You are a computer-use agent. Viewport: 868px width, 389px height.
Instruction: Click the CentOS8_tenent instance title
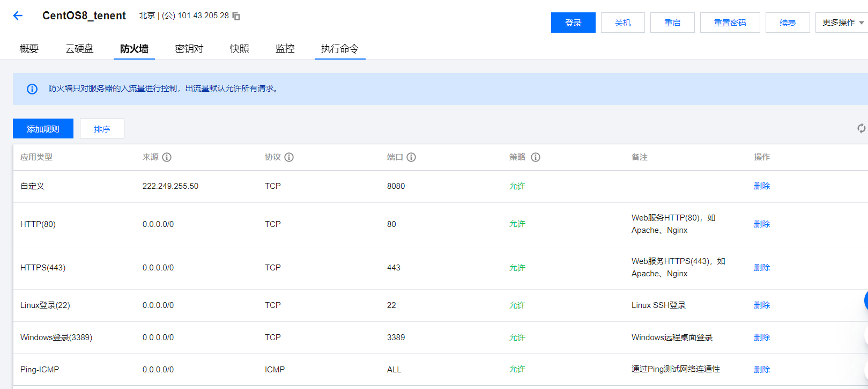84,16
